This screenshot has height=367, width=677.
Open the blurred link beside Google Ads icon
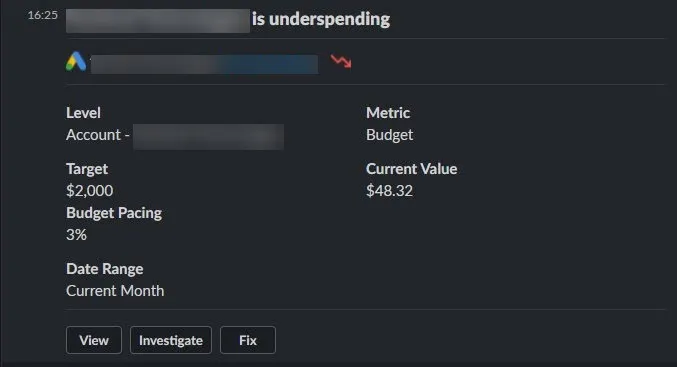205,64
